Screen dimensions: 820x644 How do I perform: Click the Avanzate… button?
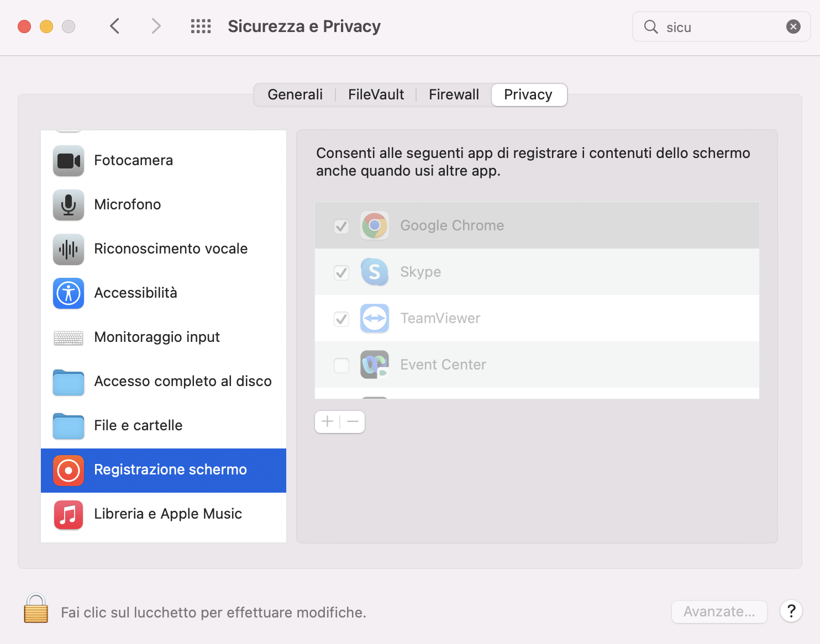point(719,612)
